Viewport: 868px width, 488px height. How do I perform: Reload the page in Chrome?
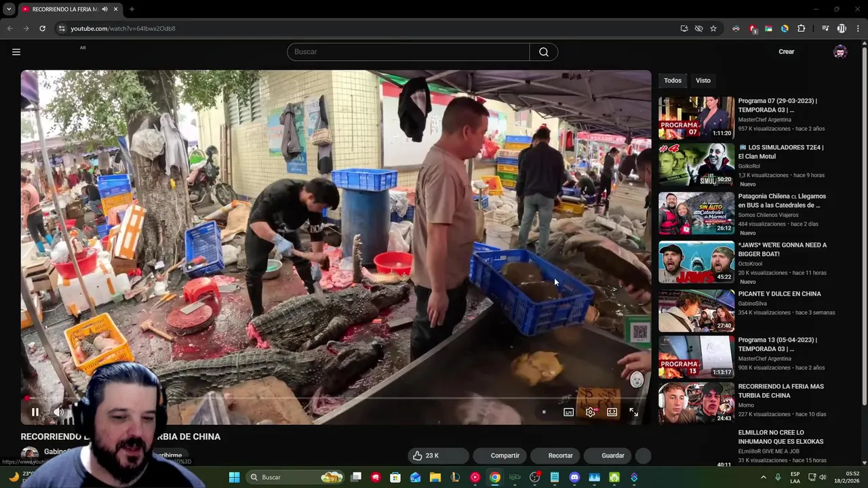[x=42, y=28]
